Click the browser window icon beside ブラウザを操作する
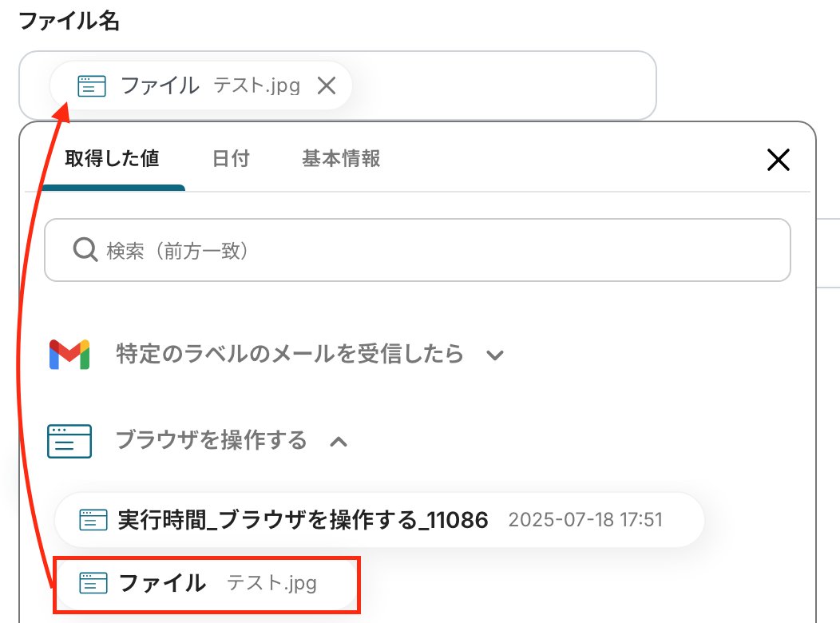 (69, 441)
